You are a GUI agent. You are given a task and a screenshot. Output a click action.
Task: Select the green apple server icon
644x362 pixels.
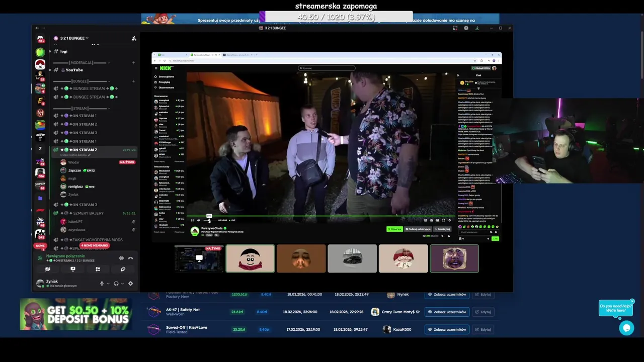[40, 52]
